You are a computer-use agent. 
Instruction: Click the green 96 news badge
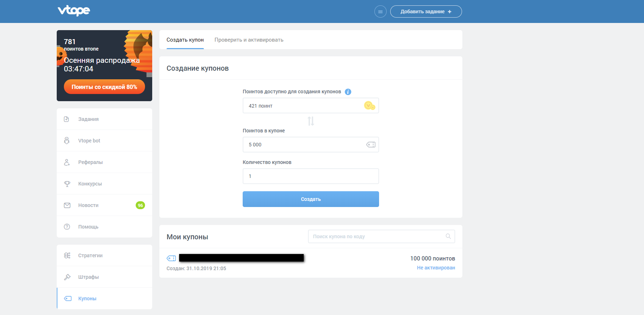pos(140,205)
